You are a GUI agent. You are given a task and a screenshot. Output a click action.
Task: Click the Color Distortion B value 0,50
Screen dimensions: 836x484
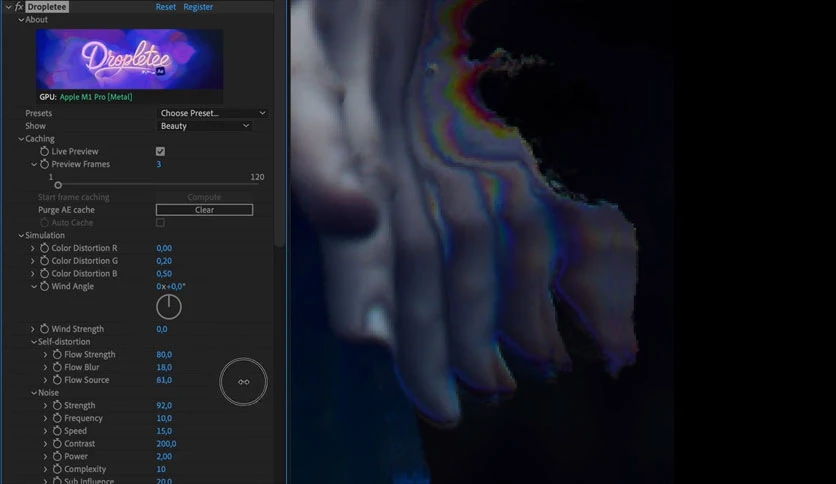[164, 273]
